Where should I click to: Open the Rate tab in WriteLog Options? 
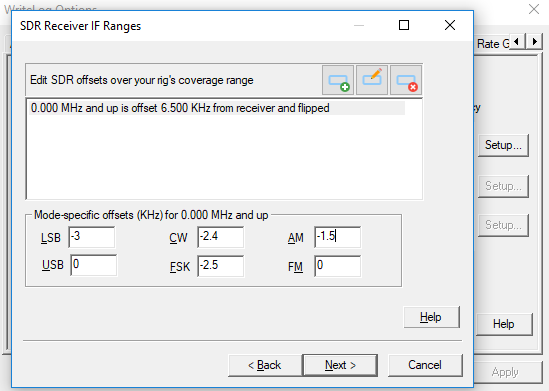tap(493, 44)
